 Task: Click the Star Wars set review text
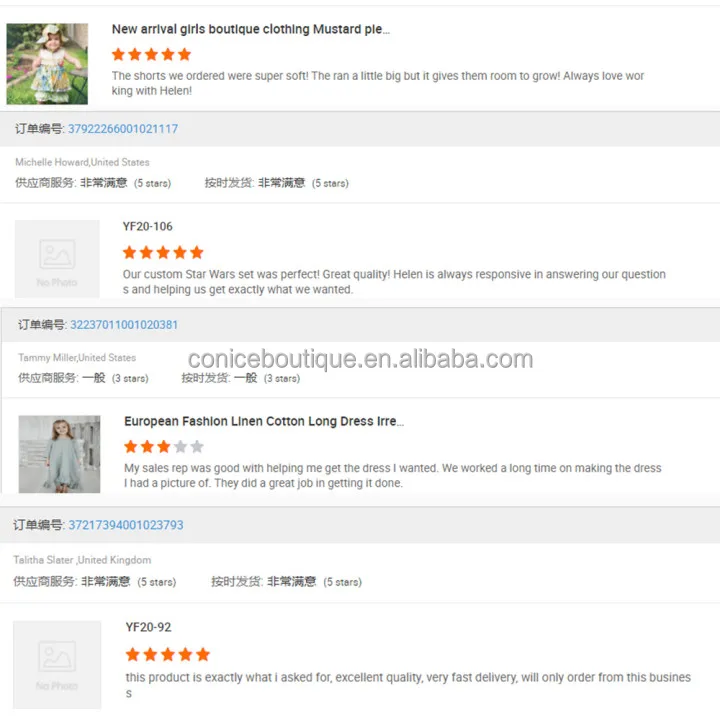point(394,282)
